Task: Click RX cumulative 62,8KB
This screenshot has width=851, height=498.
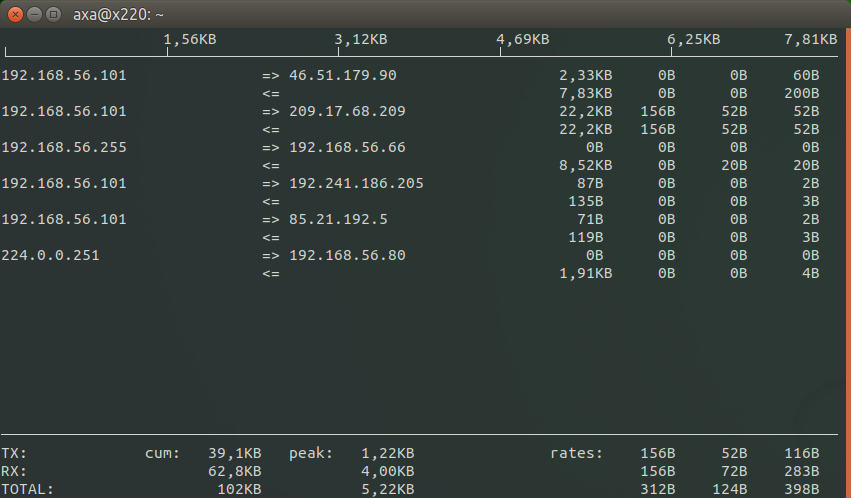Action: pyautogui.click(x=235, y=471)
